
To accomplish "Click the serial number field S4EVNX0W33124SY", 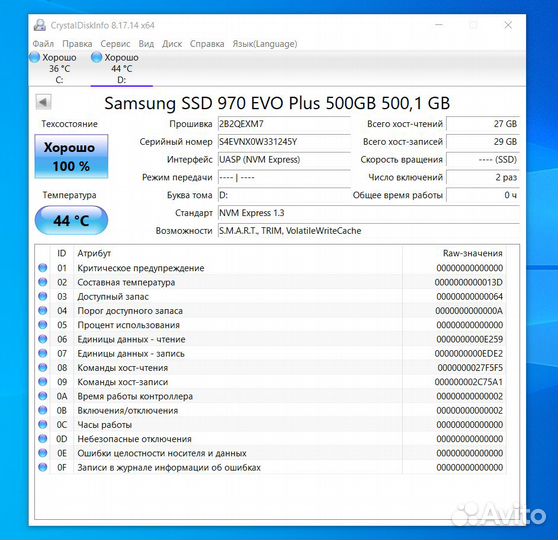I will [x=284, y=142].
